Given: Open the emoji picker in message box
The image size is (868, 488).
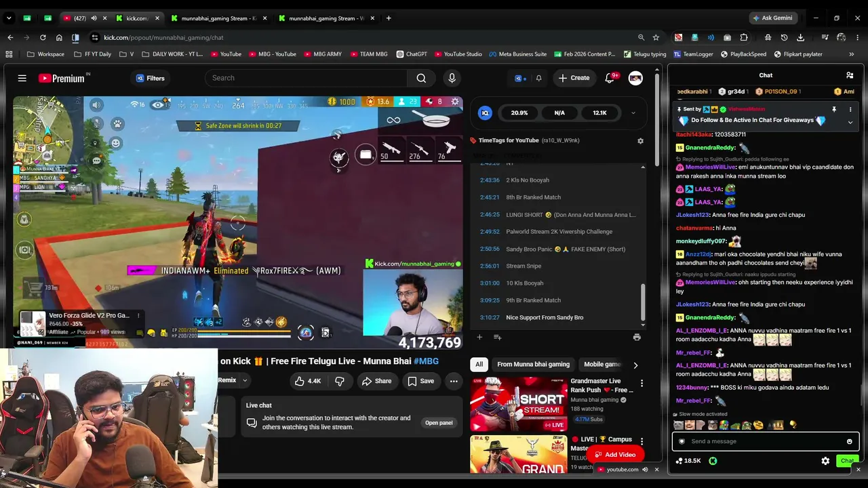Looking at the screenshot, I should pyautogui.click(x=849, y=441).
